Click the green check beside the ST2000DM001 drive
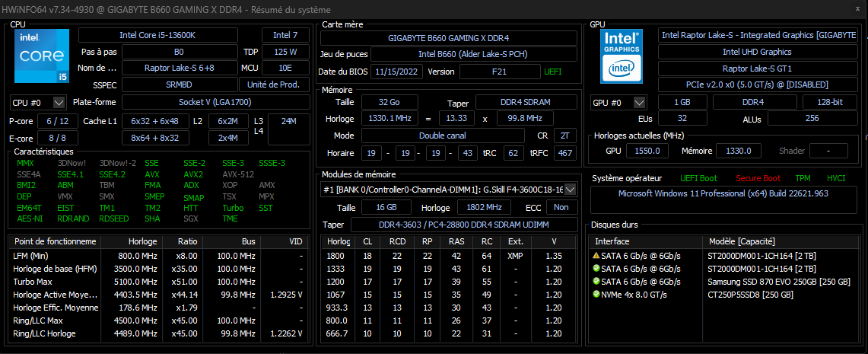Image resolution: width=868 pixels, height=354 pixels. pyautogui.click(x=596, y=269)
